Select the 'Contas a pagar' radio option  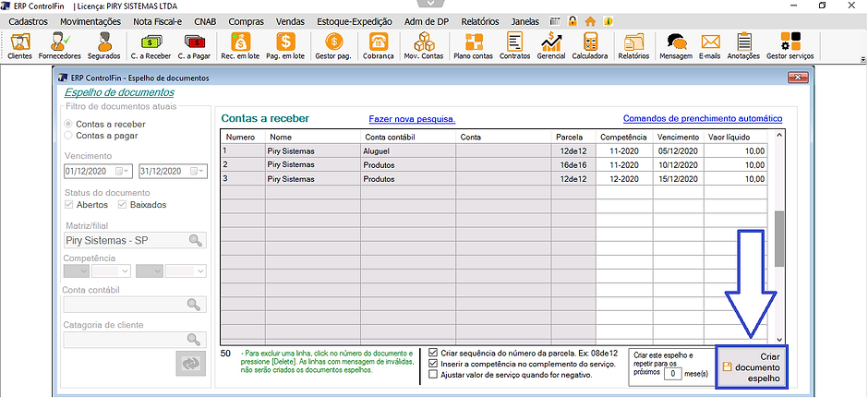click(68, 136)
